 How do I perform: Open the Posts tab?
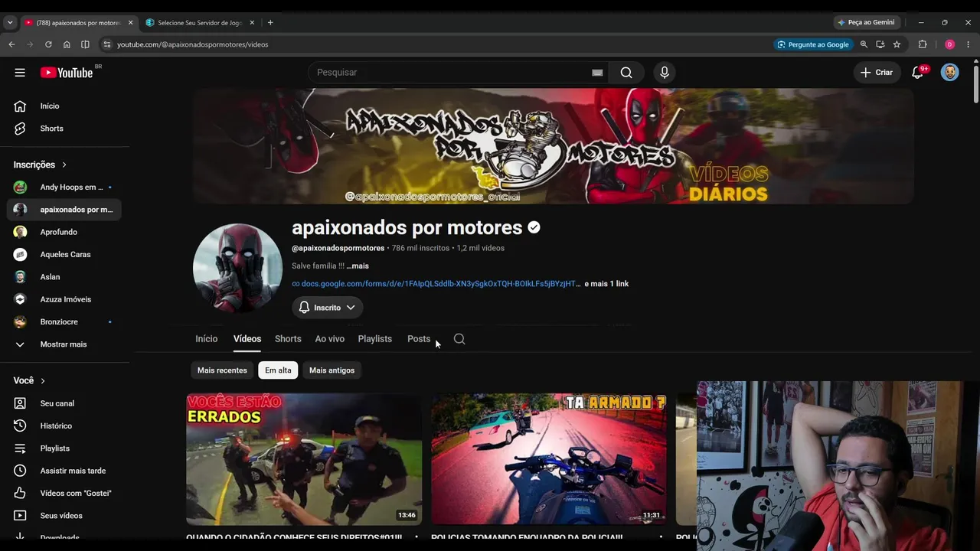[x=419, y=339]
